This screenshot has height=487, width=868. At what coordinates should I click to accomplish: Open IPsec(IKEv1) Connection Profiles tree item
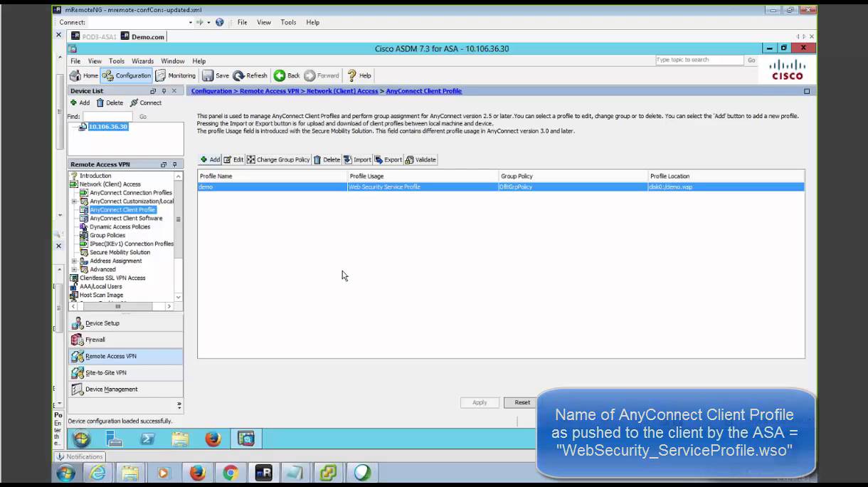(132, 244)
